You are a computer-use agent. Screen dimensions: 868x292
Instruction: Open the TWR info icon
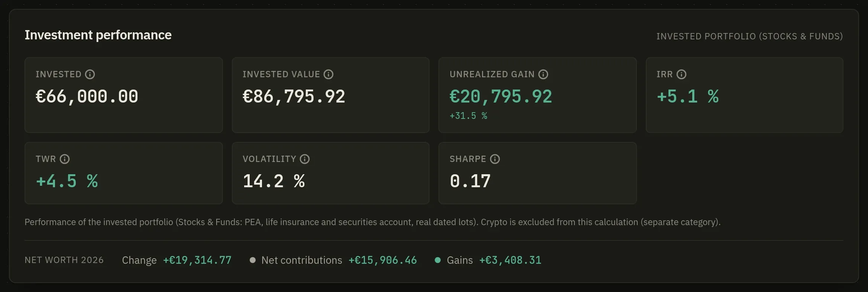tap(65, 159)
